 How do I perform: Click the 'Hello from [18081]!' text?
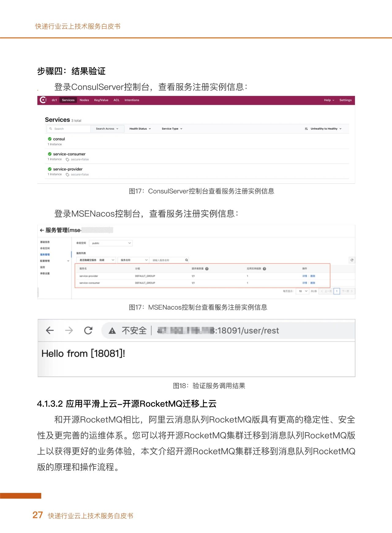click(83, 353)
